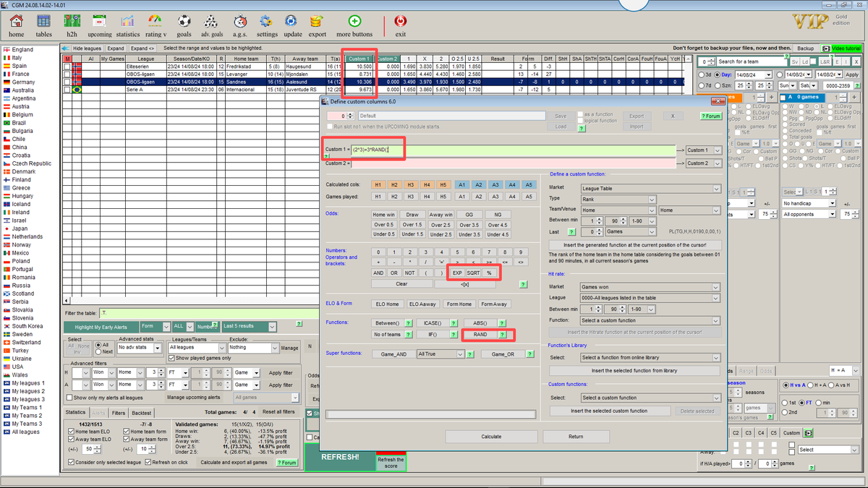This screenshot has width=868, height=488.
Task: Click the green Custom 1 formula field
Action: coord(513,150)
